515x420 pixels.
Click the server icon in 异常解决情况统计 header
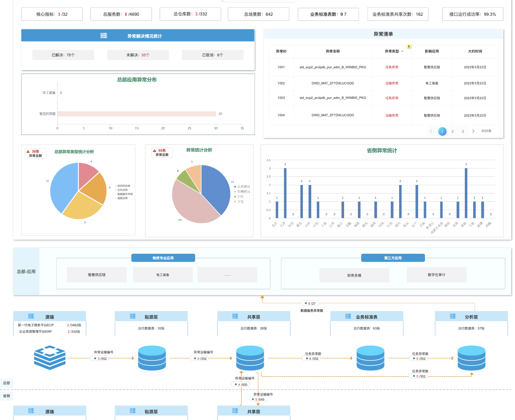click(x=104, y=36)
